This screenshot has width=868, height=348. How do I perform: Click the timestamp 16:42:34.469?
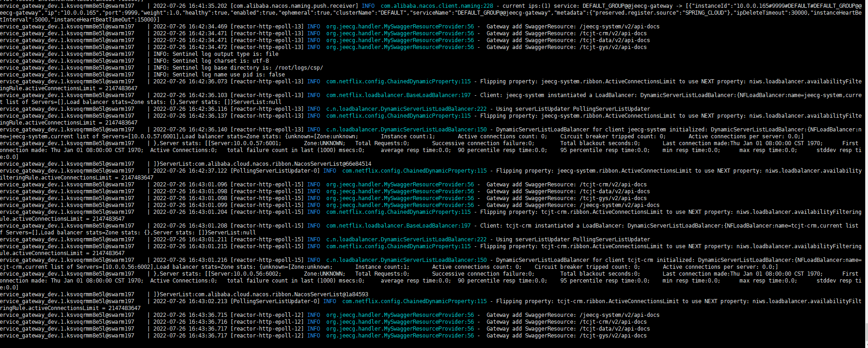(x=208, y=27)
